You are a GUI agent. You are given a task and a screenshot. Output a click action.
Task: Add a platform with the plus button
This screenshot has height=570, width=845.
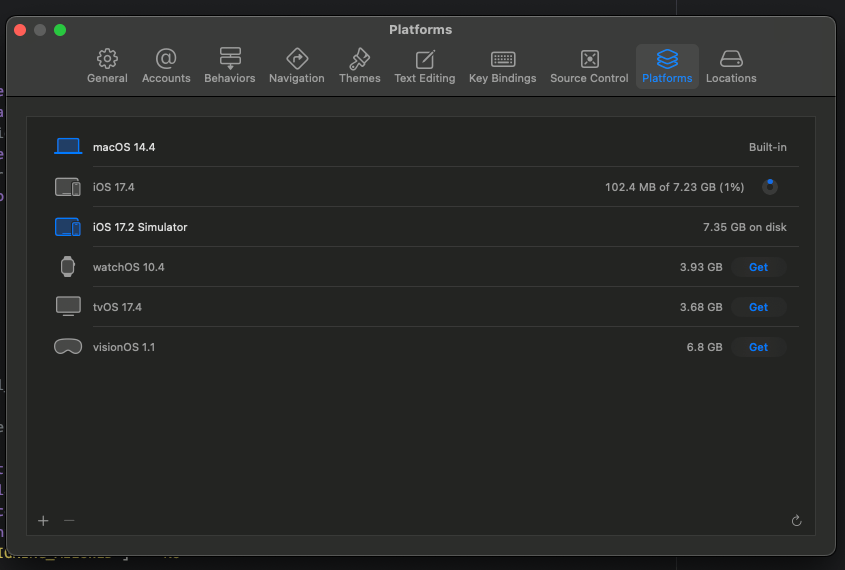(x=43, y=520)
